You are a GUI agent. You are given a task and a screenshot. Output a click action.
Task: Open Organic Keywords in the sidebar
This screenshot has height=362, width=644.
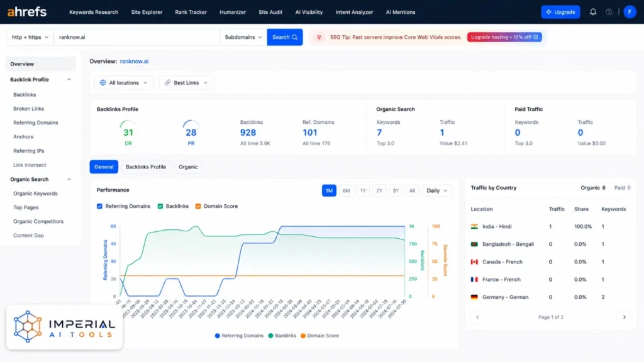click(35, 194)
